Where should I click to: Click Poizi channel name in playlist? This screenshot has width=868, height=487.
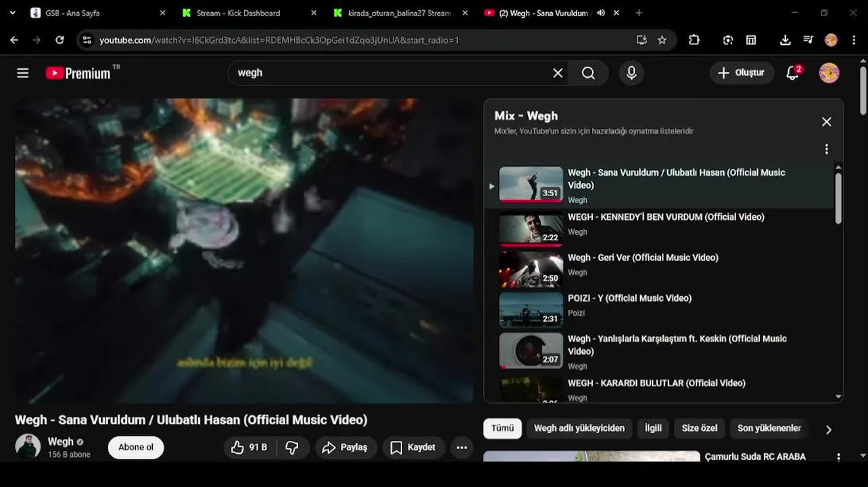576,313
